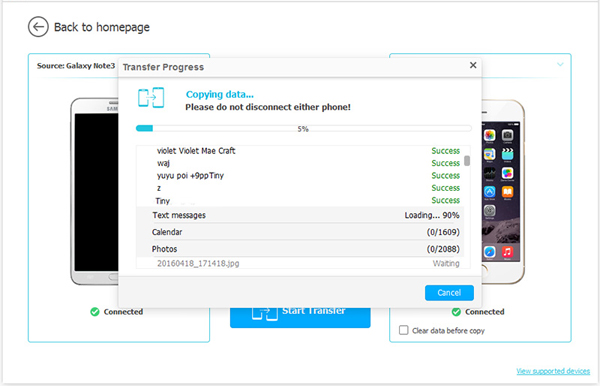Open the destination device dropdown arrow
600x386 pixels.
(x=560, y=64)
